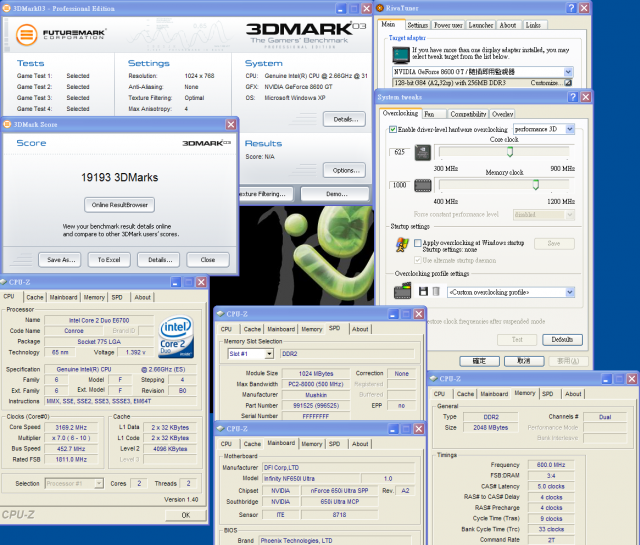Open the performance 3D mode dropdown

pyautogui.click(x=570, y=129)
